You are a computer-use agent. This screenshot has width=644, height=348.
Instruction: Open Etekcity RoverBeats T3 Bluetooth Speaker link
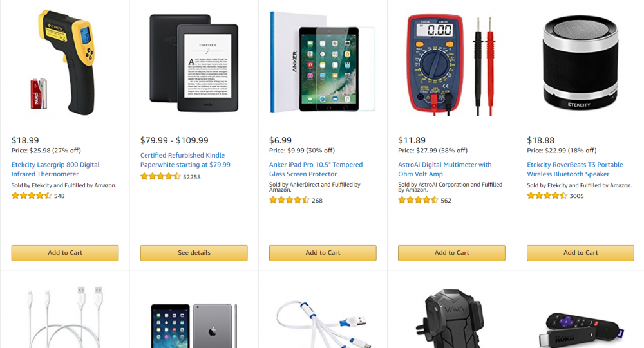tap(575, 169)
